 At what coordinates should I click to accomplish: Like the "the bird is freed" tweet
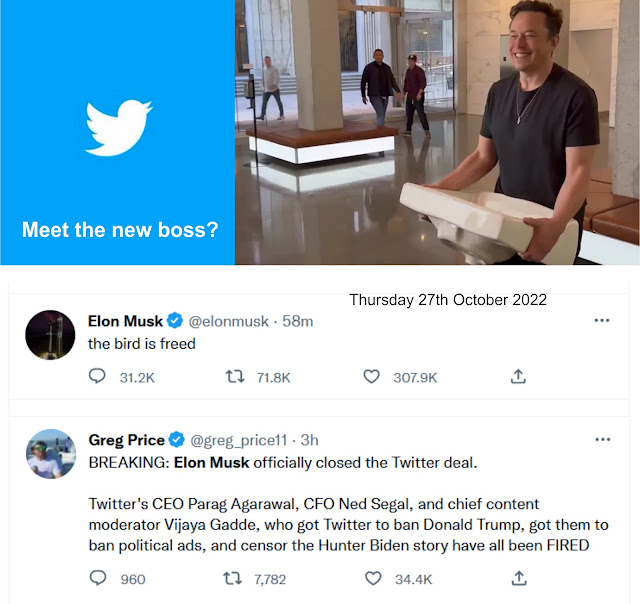pyautogui.click(x=371, y=376)
